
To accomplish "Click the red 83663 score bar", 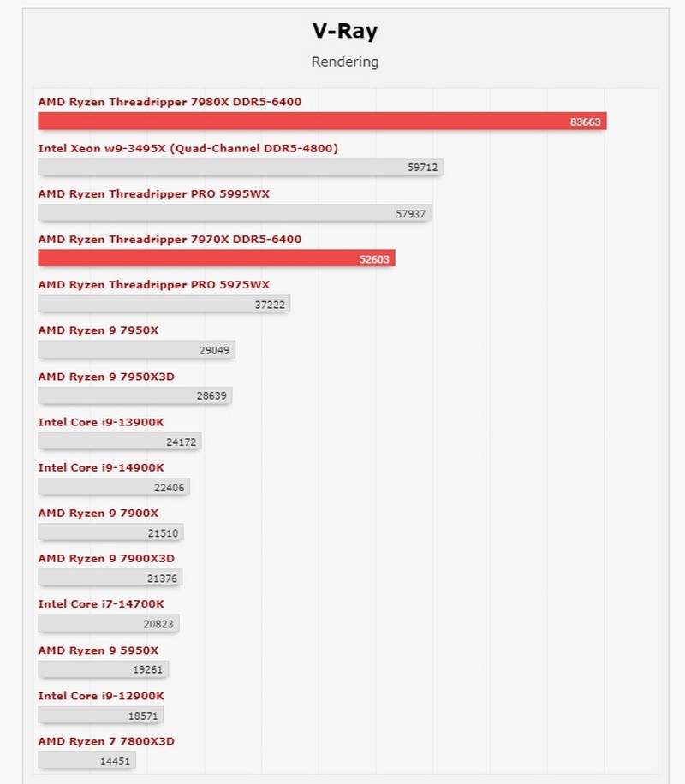I will (322, 122).
